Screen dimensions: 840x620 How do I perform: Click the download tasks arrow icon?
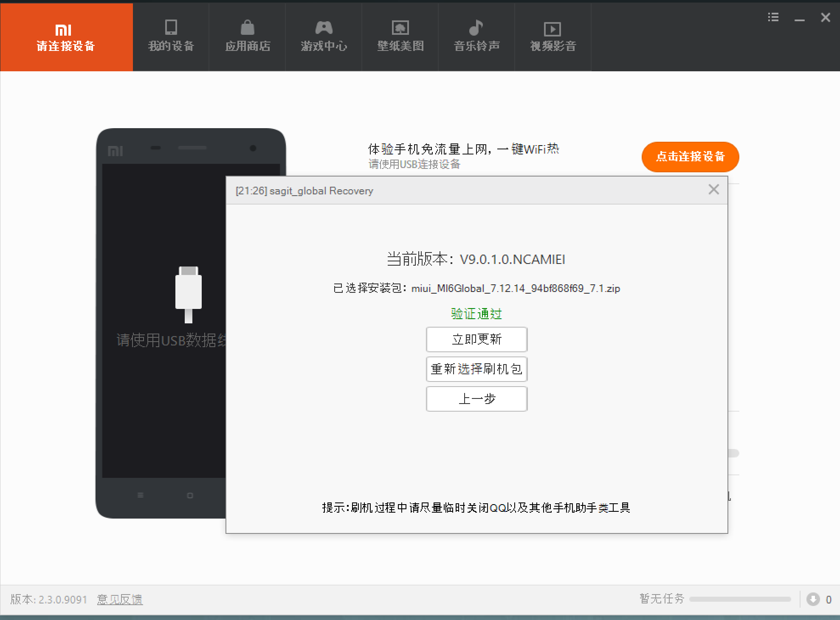click(813, 599)
